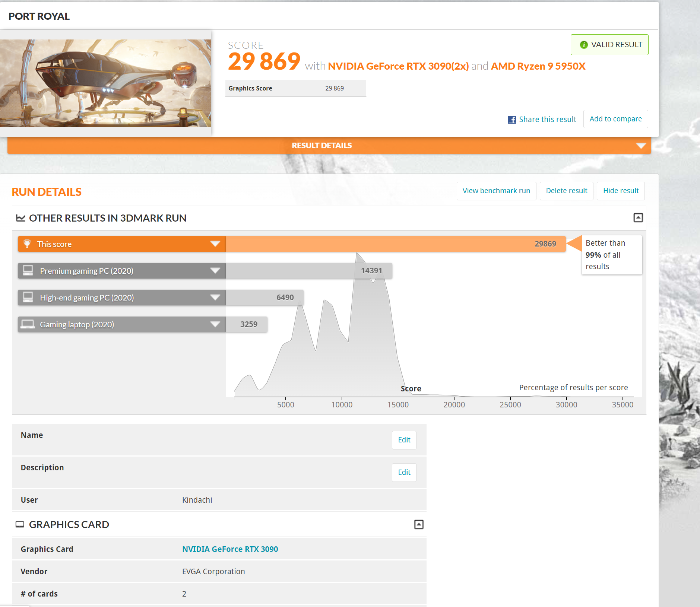The height and width of the screenshot is (607, 700).
Task: Click the 15000 axis label on chart
Action: coord(398,405)
